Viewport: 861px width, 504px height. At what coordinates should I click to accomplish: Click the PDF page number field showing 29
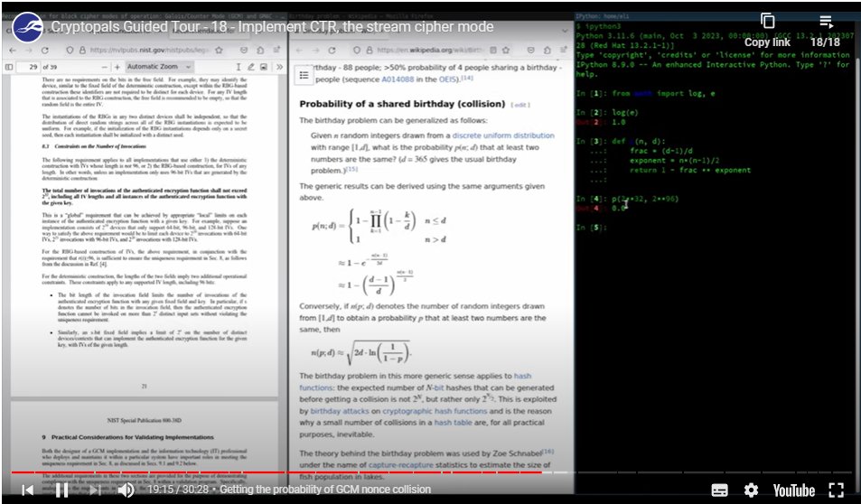point(29,67)
